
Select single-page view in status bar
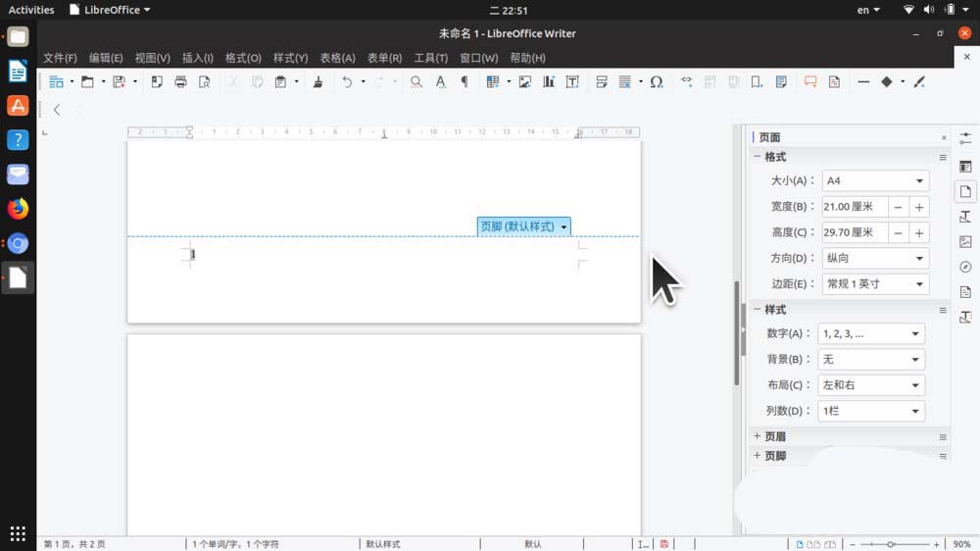pyautogui.click(x=800, y=544)
